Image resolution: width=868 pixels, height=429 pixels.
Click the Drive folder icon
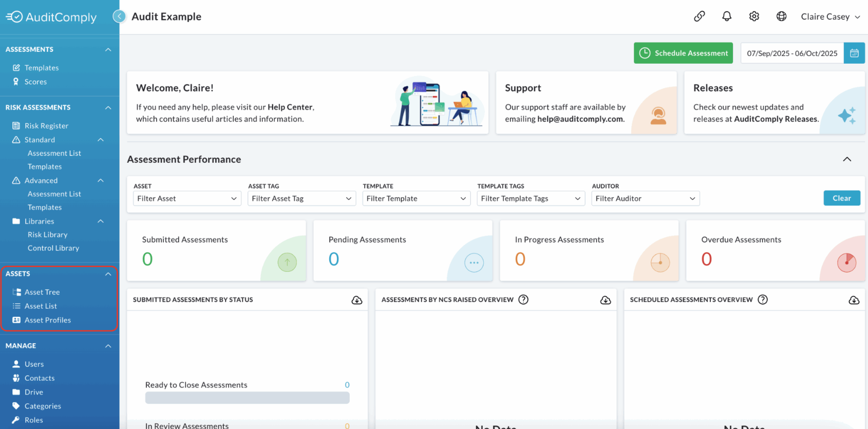click(16, 392)
